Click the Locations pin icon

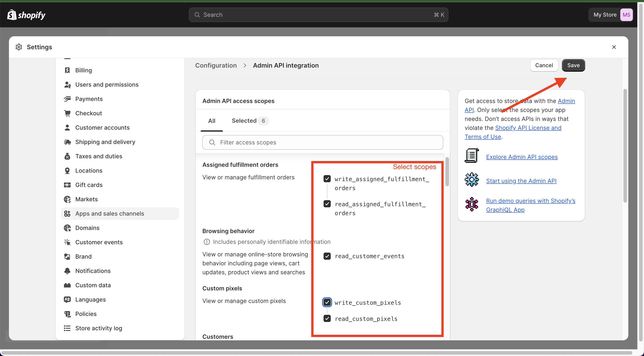point(67,170)
